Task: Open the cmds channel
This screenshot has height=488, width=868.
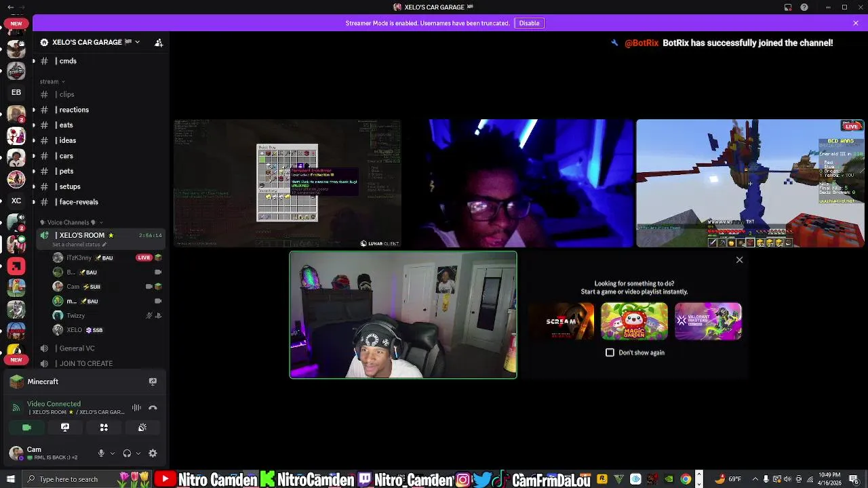Action: tap(100, 61)
